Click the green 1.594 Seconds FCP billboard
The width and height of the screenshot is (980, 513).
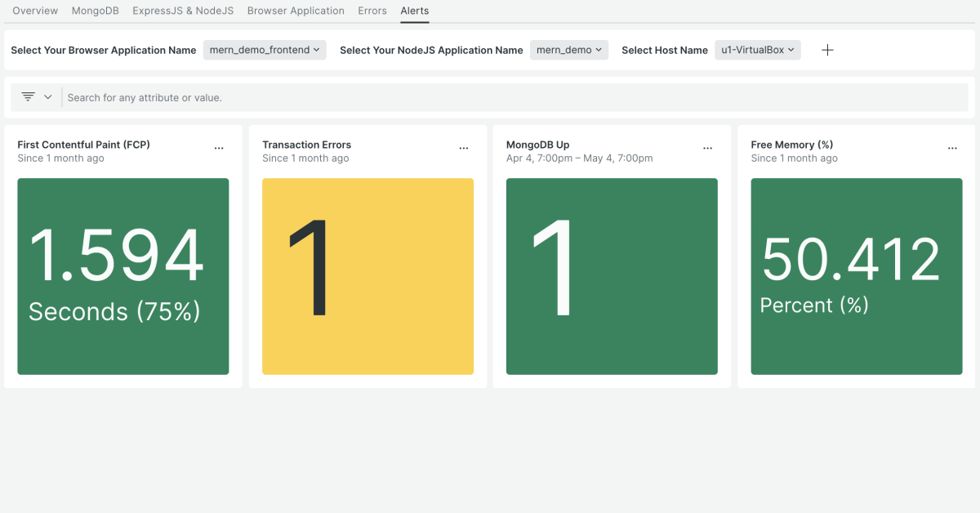pyautogui.click(x=123, y=276)
